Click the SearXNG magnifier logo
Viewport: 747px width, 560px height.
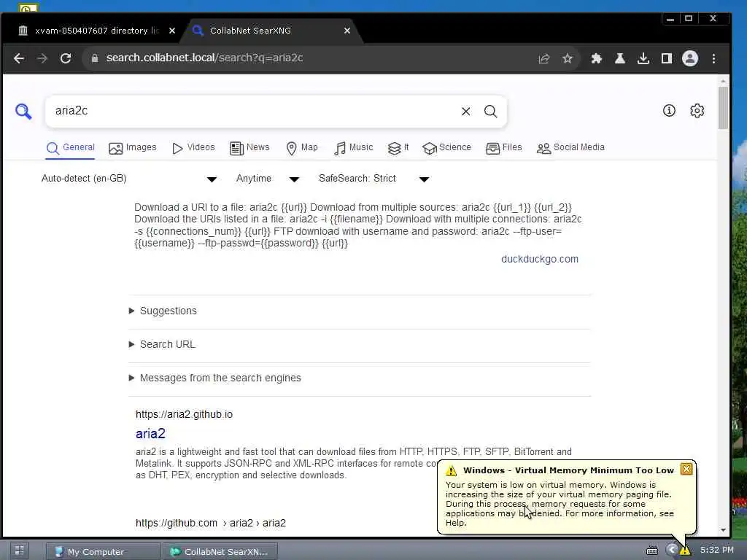tap(23, 111)
